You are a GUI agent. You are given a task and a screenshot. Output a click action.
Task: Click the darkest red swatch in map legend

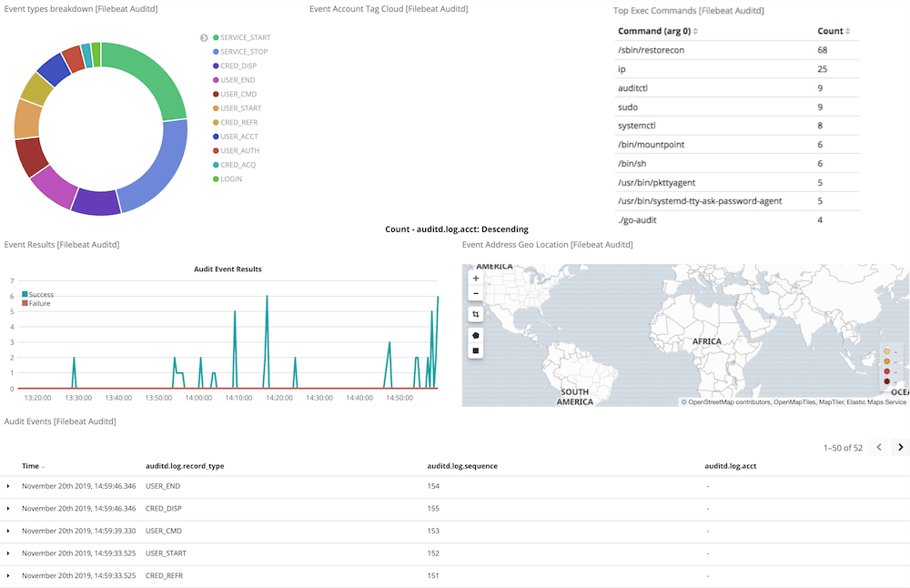(887, 380)
